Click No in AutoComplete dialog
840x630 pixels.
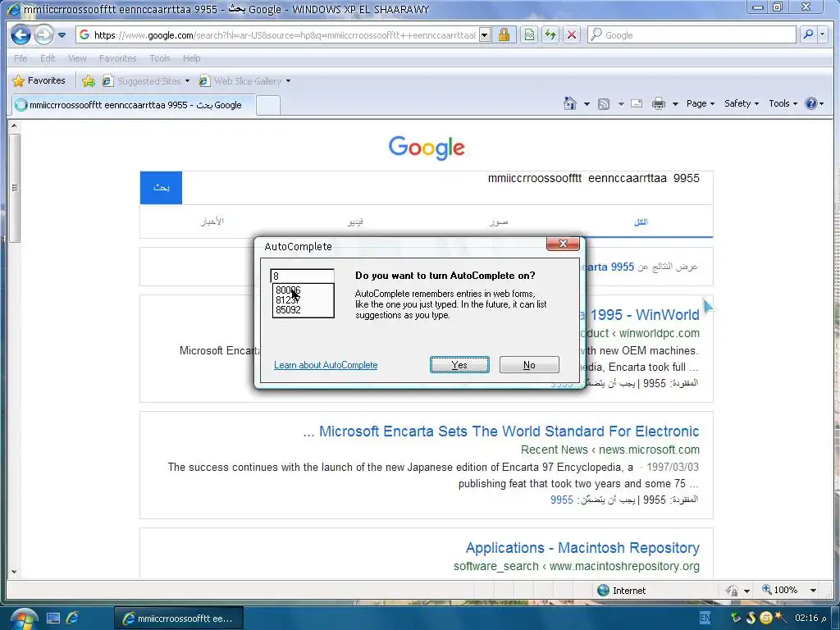[529, 365]
